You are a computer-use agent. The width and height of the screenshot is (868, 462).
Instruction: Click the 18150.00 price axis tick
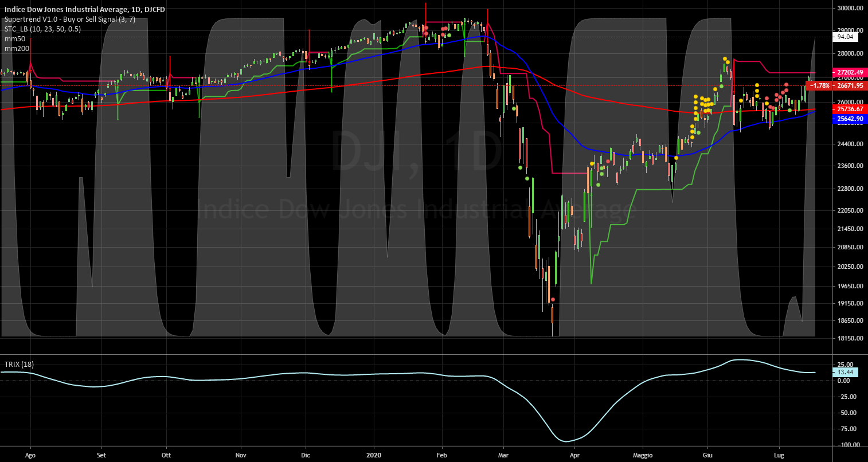[850, 338]
